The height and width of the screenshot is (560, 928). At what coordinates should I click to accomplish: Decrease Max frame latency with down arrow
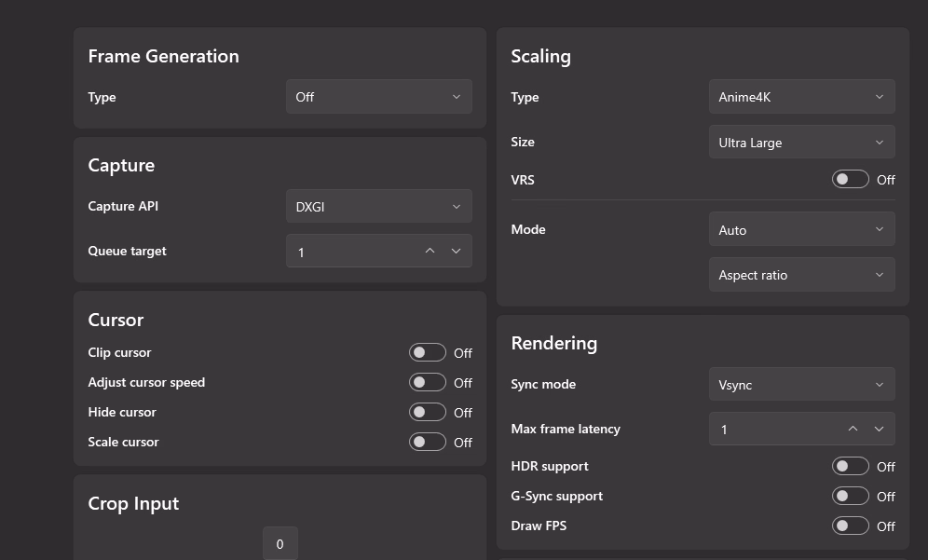coord(879,430)
